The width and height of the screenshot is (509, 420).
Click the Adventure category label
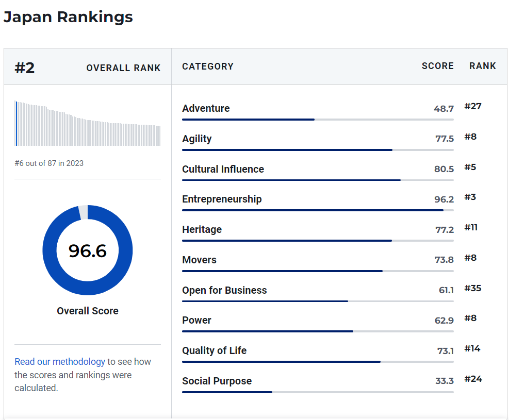[x=206, y=108]
